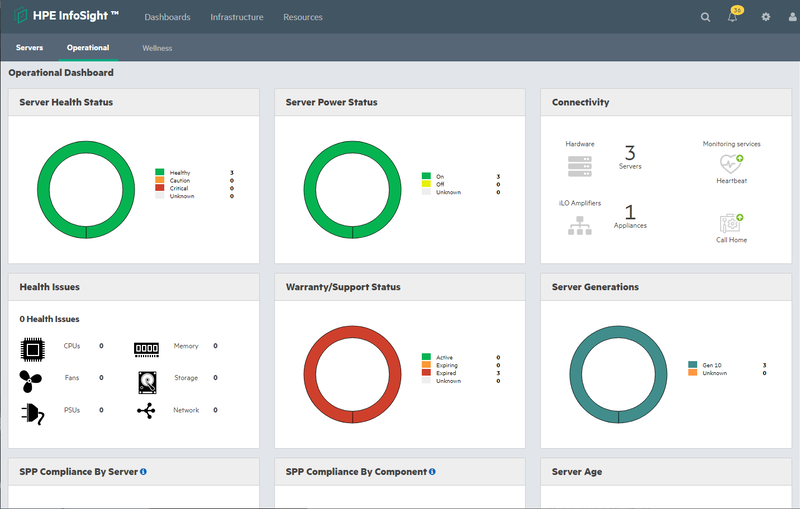The width and height of the screenshot is (800, 509).
Task: Click the 'CPUs' label
Action: 72,346
